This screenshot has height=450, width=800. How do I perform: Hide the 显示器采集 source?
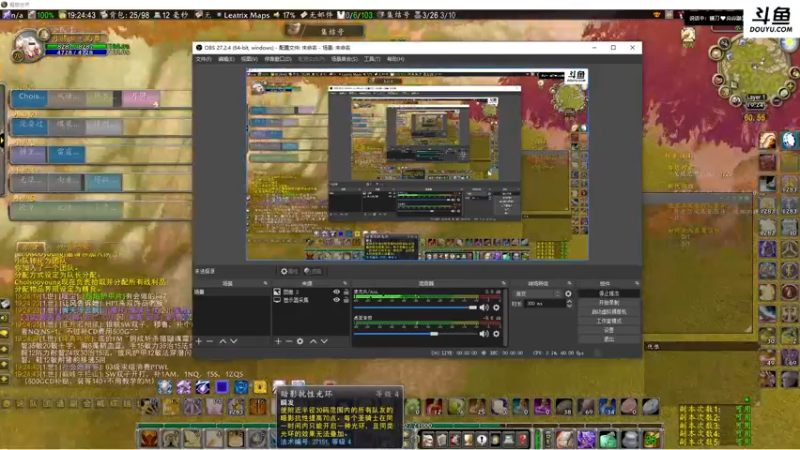[336, 300]
